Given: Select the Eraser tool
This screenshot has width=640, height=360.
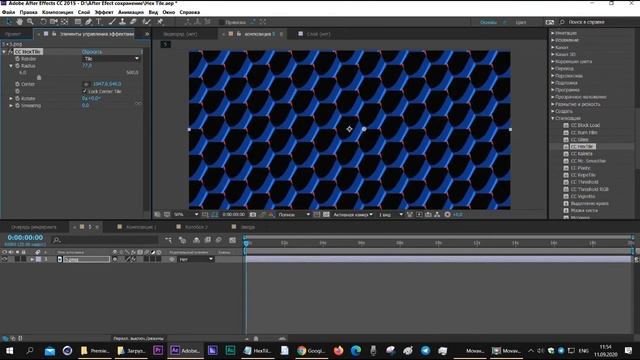Looking at the screenshot, I should coord(133,22).
